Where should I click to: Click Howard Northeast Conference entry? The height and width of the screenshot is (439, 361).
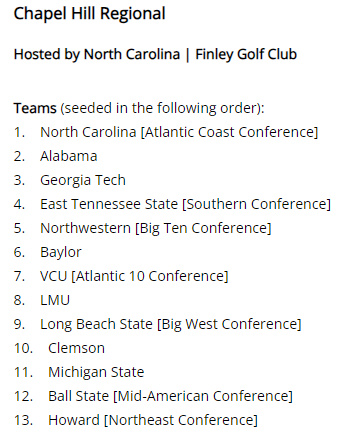(x=153, y=420)
